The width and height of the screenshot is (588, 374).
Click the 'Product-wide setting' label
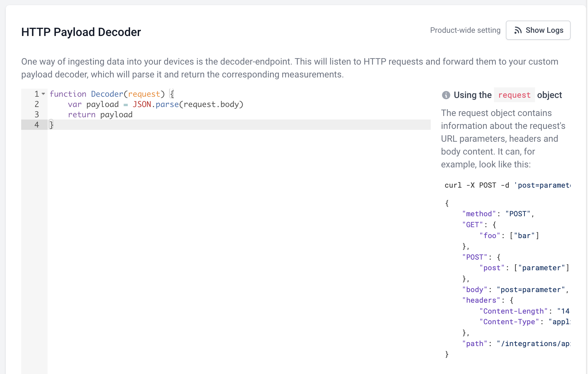(465, 30)
